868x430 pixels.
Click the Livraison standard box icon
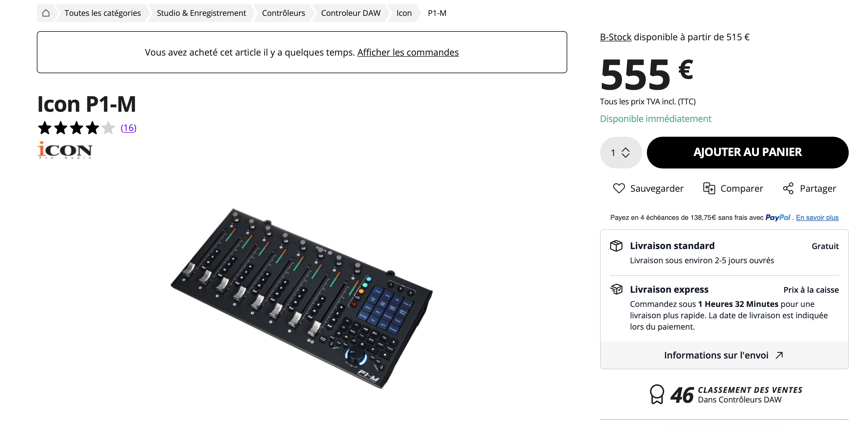(616, 246)
